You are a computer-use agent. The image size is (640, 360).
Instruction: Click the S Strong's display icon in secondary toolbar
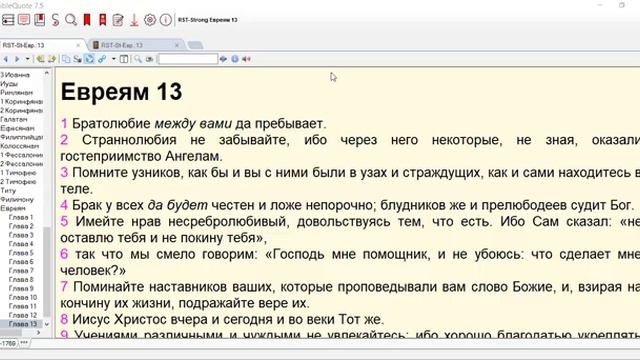[x=77, y=59]
